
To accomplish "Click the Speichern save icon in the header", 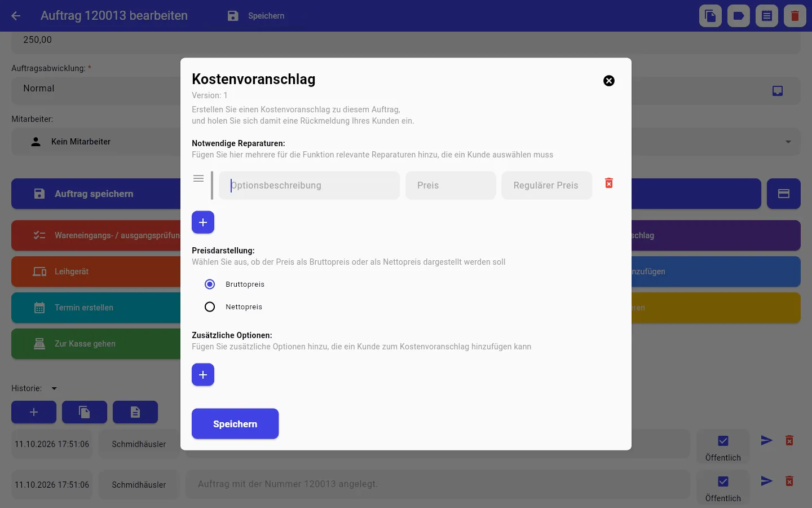I will point(233,16).
